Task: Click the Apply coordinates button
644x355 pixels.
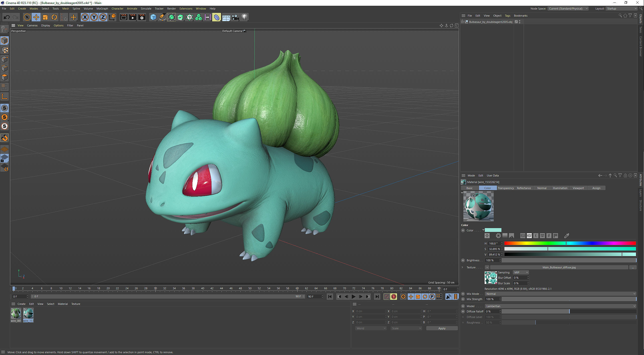Action: (x=442, y=328)
